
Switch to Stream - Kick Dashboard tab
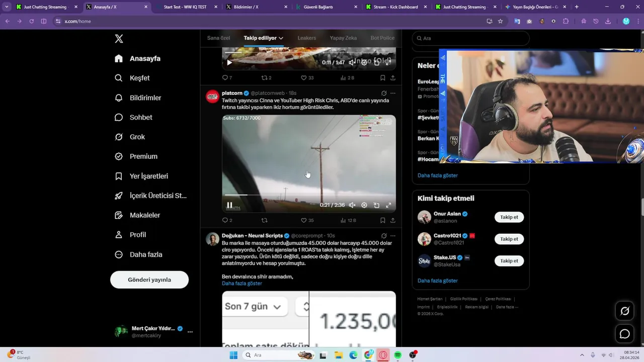[x=396, y=7]
